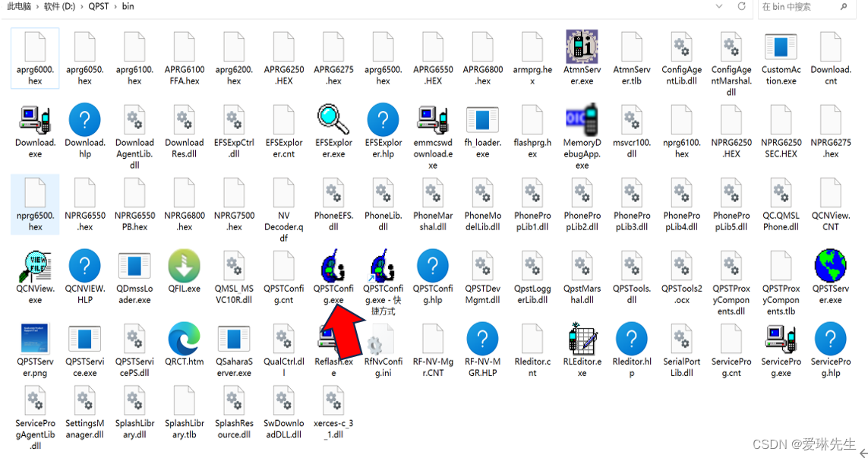Select the SettingsManager.dll file
The image size is (868, 458).
click(x=85, y=401)
